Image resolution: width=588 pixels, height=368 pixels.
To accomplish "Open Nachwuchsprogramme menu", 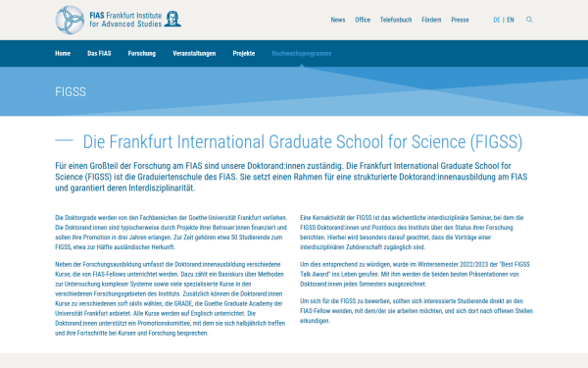I will [302, 53].
